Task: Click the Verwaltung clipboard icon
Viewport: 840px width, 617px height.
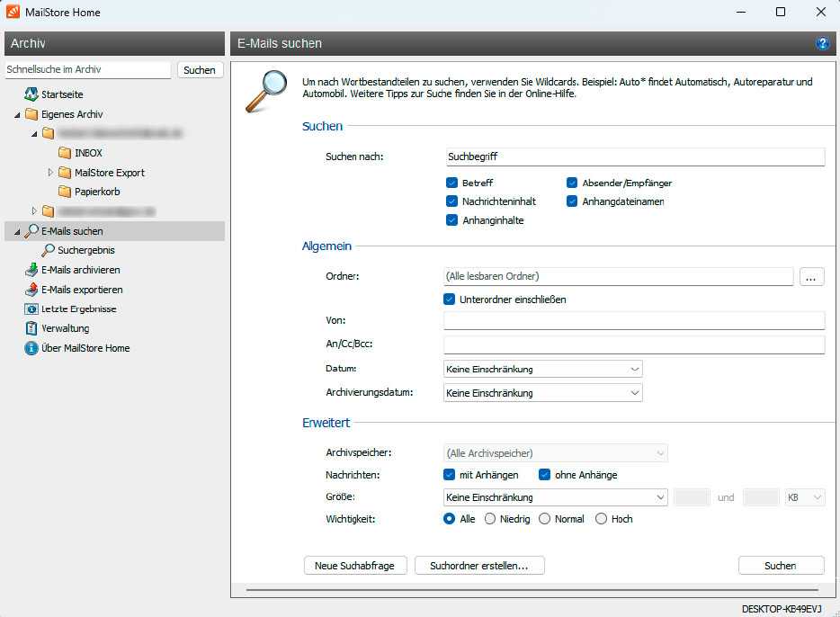Action: coord(31,328)
